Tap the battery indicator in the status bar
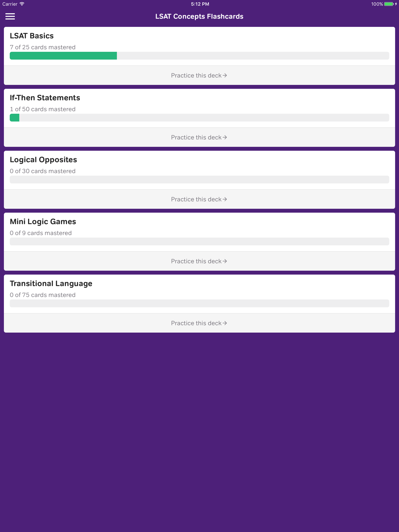399x532 pixels. 388,4
